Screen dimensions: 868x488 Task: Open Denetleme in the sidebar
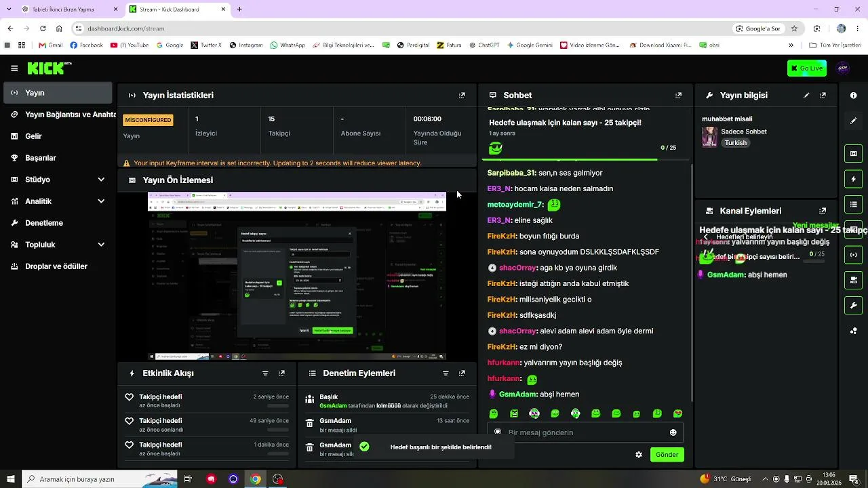coord(58,223)
